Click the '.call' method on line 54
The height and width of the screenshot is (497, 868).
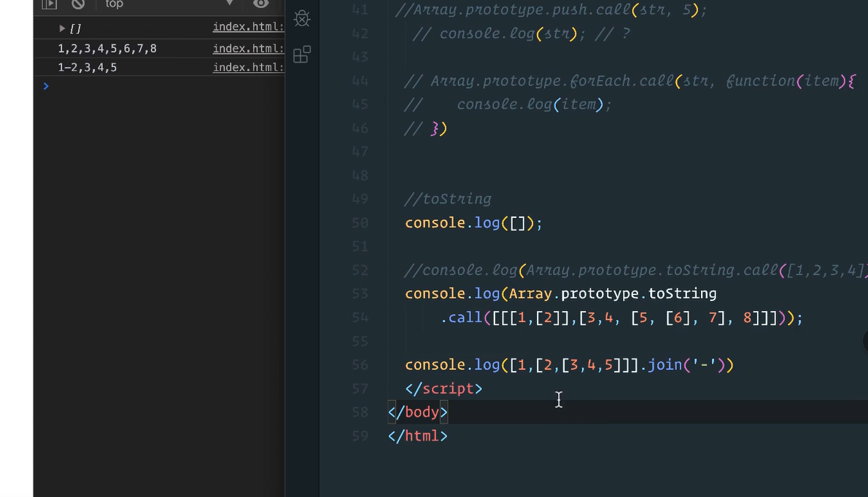[x=461, y=318]
